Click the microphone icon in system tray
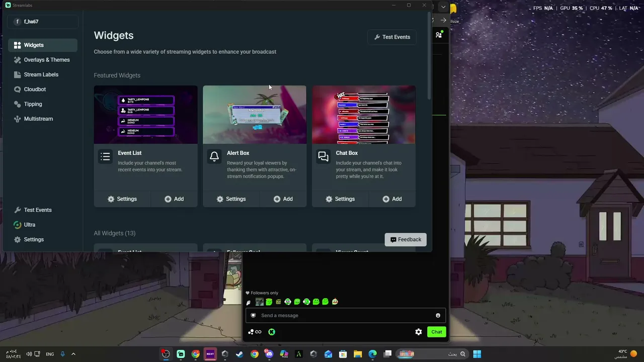 [x=63, y=354]
